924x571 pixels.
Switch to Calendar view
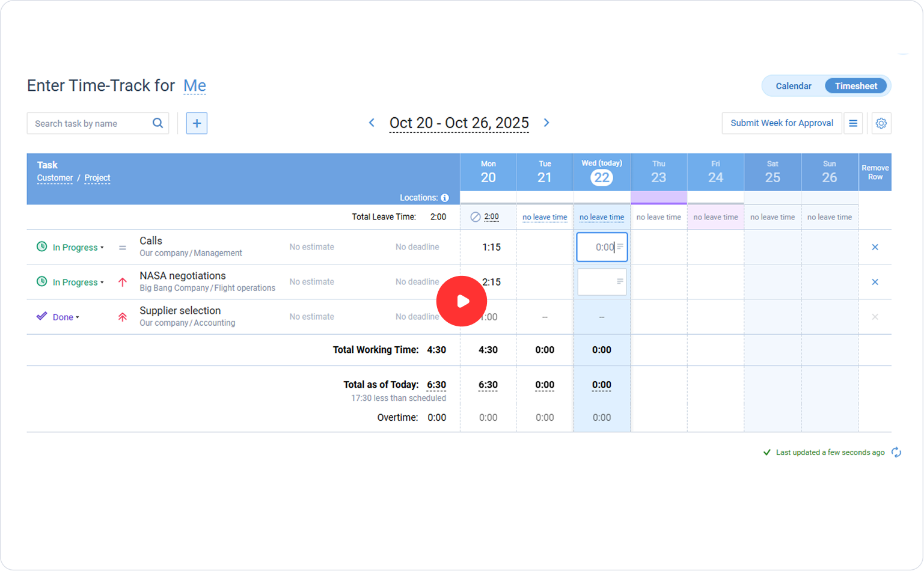click(793, 86)
